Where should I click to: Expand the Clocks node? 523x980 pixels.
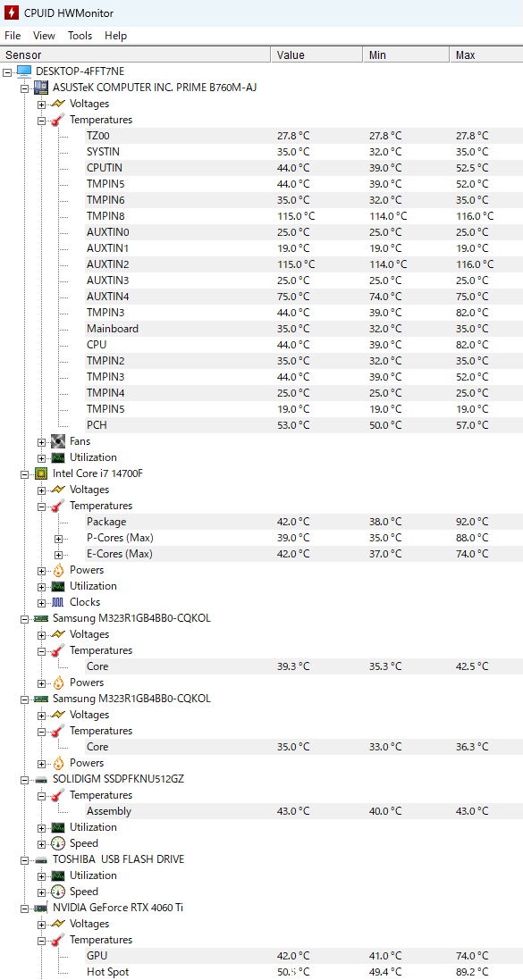tap(41, 602)
